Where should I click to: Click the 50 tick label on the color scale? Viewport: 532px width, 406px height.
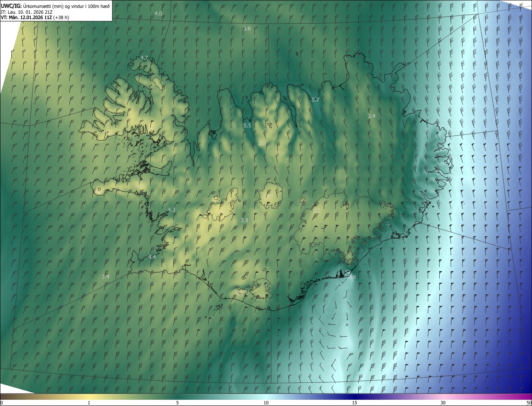(x=529, y=403)
